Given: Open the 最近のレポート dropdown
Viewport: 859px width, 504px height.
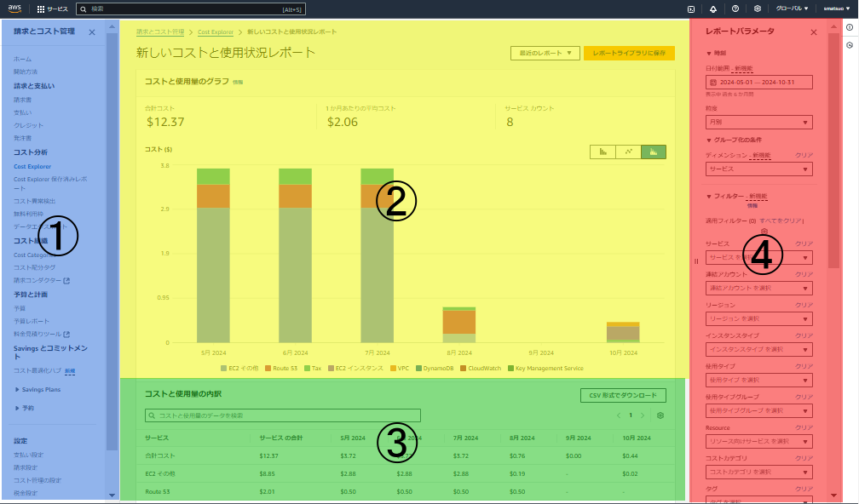Looking at the screenshot, I should (x=545, y=53).
